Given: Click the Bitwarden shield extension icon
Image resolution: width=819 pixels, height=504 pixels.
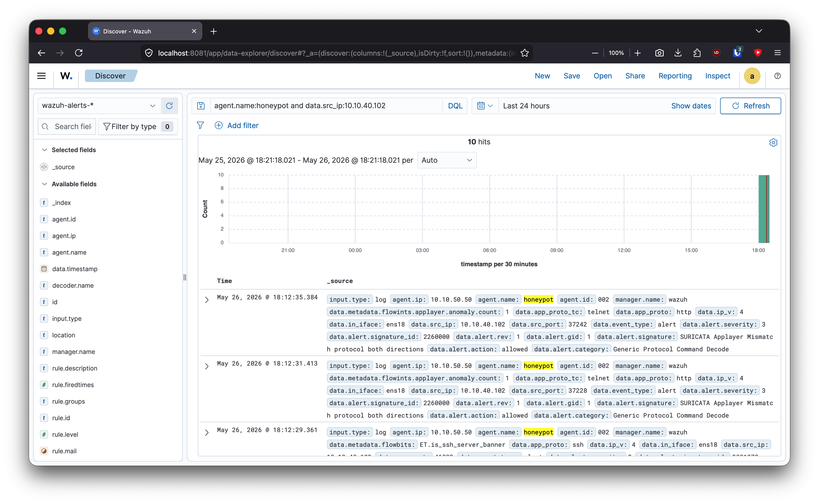Looking at the screenshot, I should (x=737, y=53).
